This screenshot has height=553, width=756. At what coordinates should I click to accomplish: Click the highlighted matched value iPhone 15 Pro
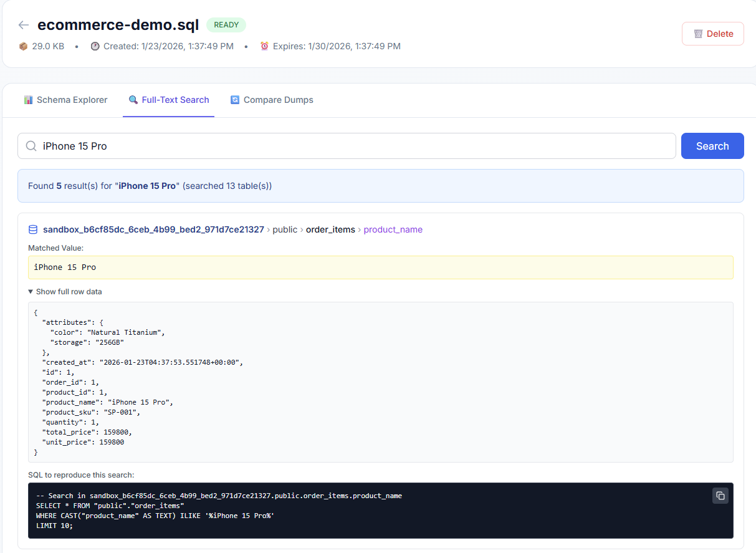pos(381,267)
